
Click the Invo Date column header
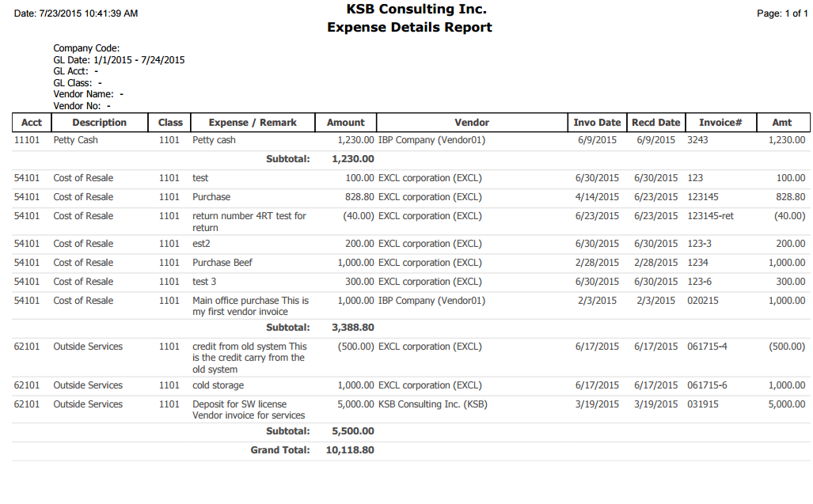click(x=597, y=123)
